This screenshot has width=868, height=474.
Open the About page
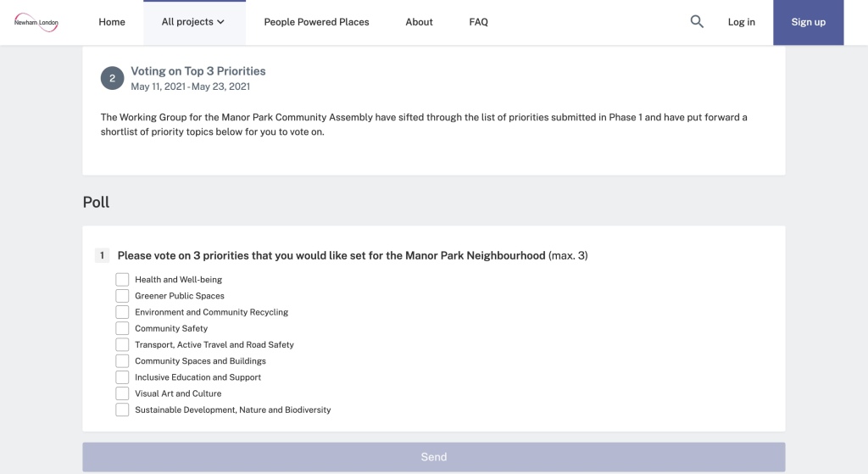(x=419, y=22)
